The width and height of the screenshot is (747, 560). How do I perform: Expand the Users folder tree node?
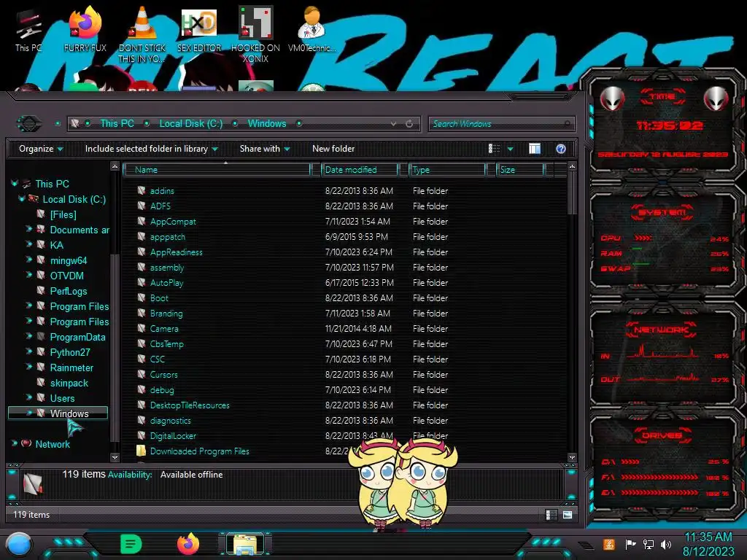[29, 397]
